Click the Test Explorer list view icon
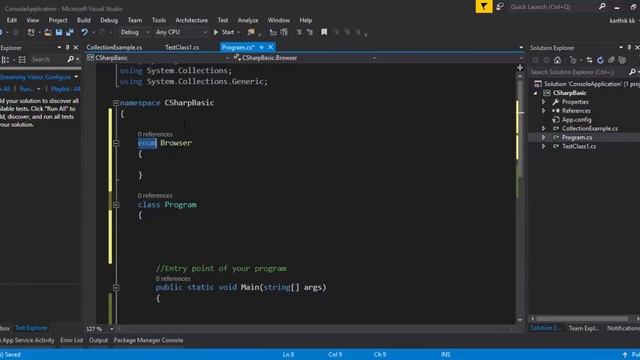640x360 pixels. point(22,60)
